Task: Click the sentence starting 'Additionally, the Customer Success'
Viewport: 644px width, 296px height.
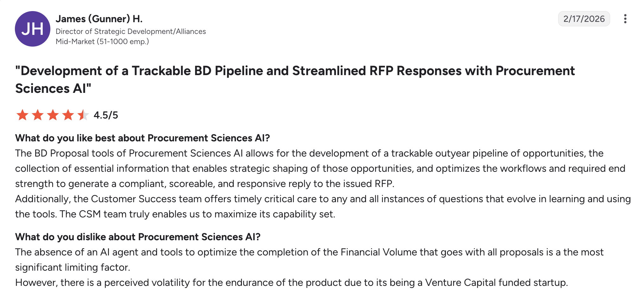Action: [323, 206]
